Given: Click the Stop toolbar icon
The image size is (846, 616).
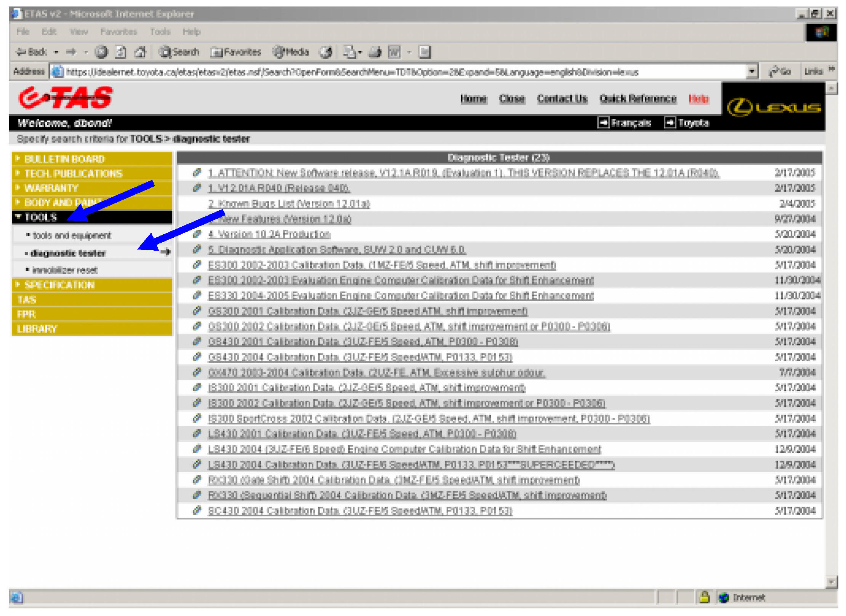Looking at the screenshot, I should pyautogui.click(x=101, y=52).
